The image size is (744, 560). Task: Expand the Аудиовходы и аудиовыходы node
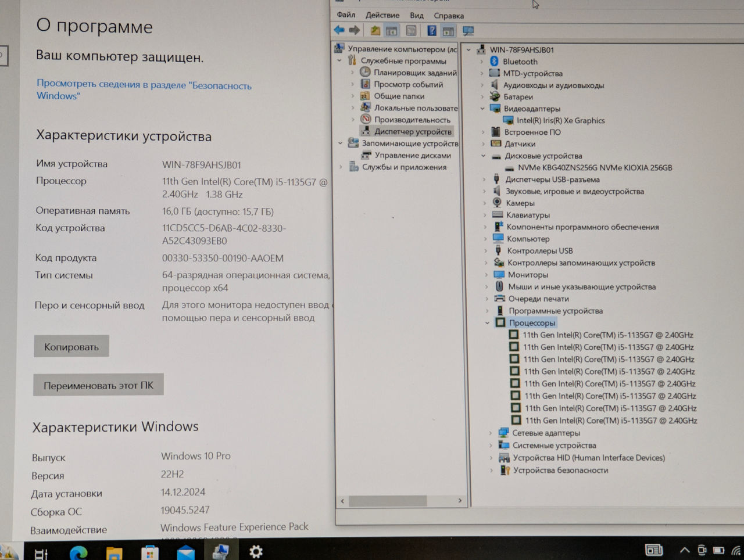(482, 85)
